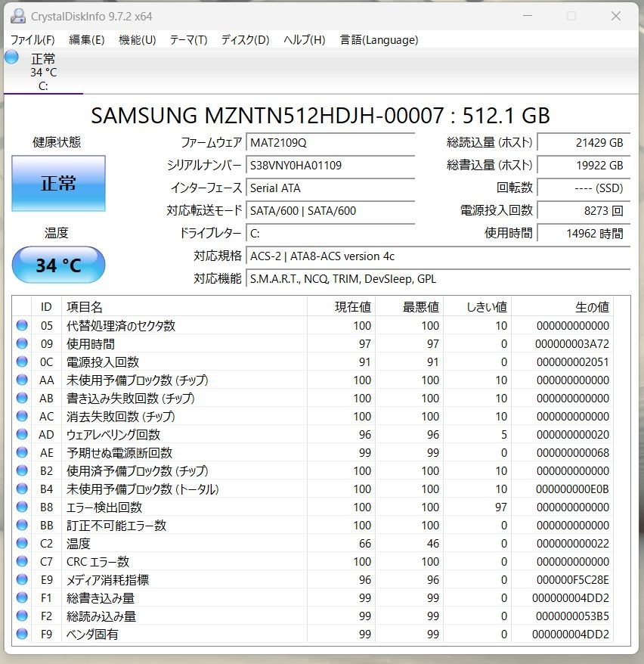This screenshot has height=664, width=644.
Task: Click the 現在値 column header
Action: [x=342, y=306]
